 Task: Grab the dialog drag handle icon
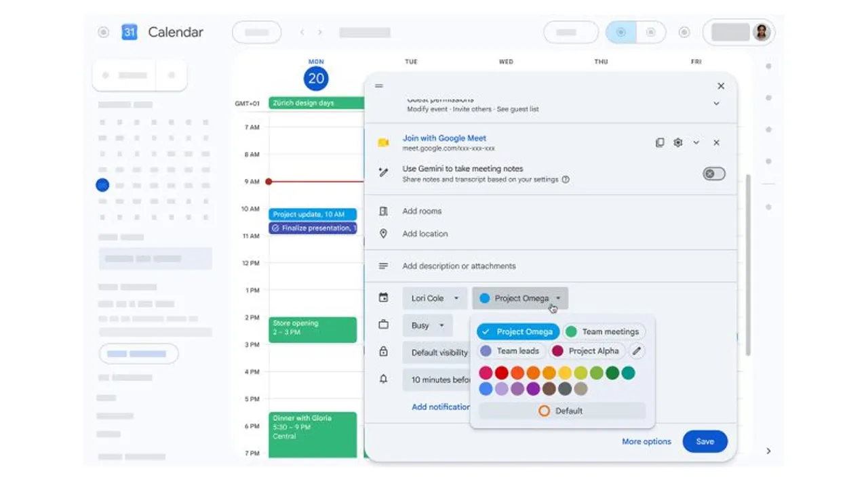(x=379, y=86)
